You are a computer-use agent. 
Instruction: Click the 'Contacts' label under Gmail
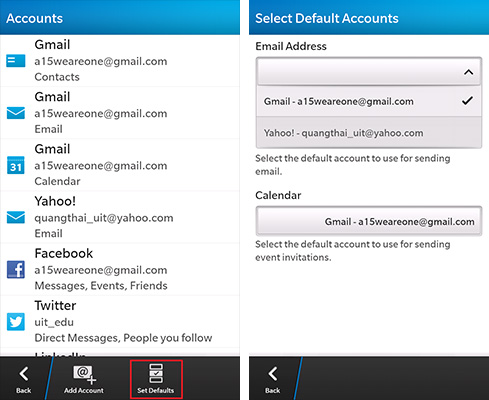pos(57,77)
